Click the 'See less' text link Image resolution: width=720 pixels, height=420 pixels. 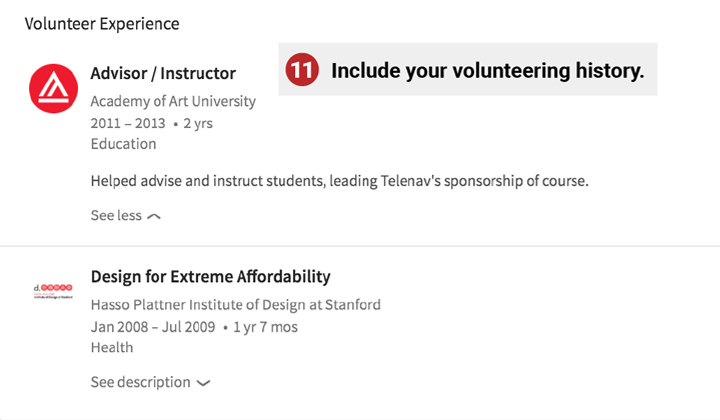[x=116, y=215]
